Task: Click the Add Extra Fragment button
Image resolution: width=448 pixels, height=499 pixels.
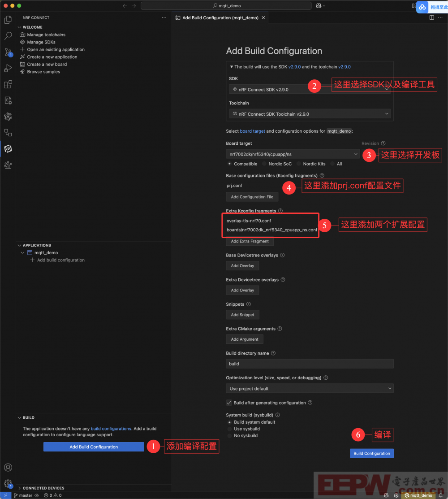Action: pyautogui.click(x=250, y=241)
